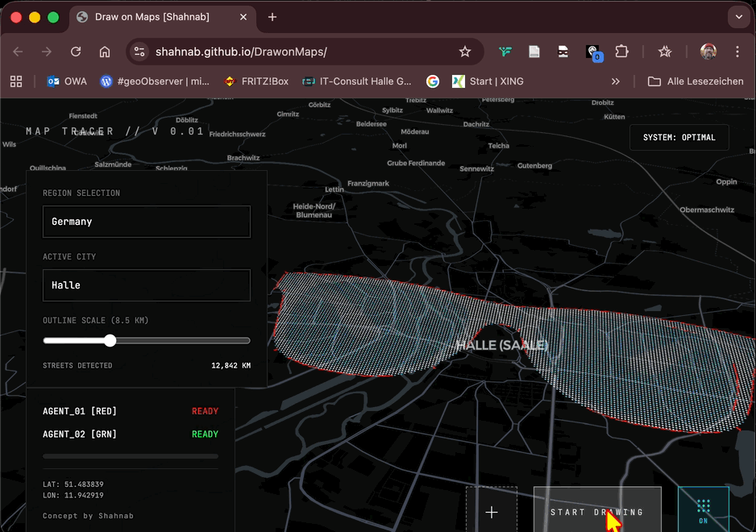Reload the page
The height and width of the screenshot is (532, 756).
(76, 52)
